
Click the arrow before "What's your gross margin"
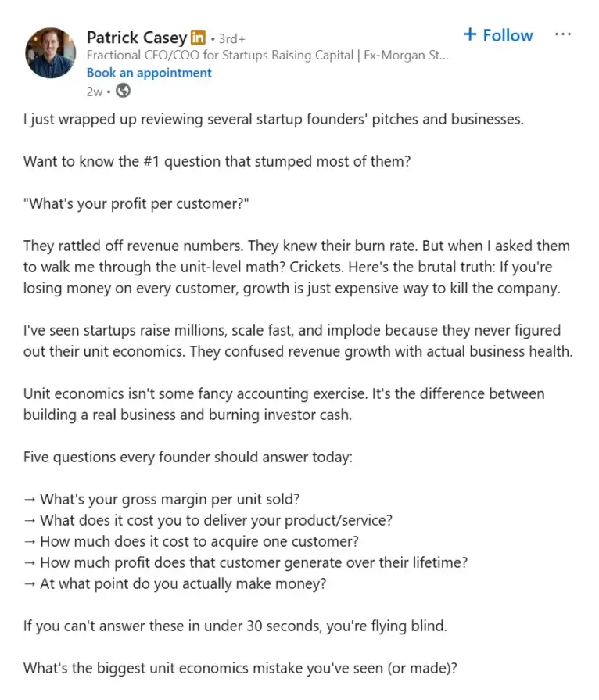point(30,499)
